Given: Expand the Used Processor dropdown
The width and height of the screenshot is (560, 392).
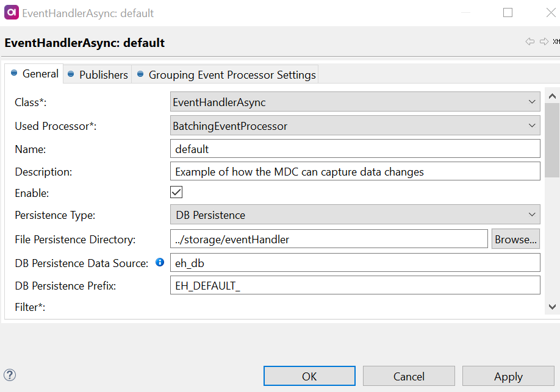Looking at the screenshot, I should coord(355,126).
